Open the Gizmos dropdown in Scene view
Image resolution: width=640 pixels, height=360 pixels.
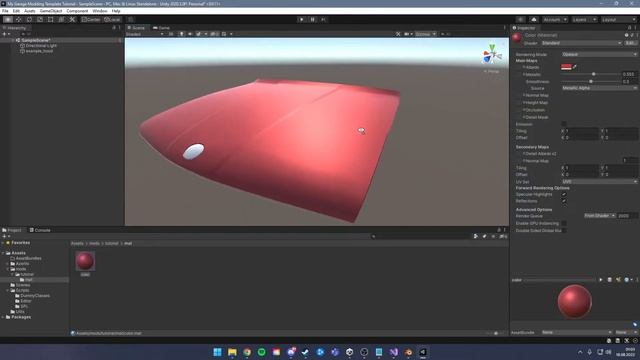[x=426, y=34]
